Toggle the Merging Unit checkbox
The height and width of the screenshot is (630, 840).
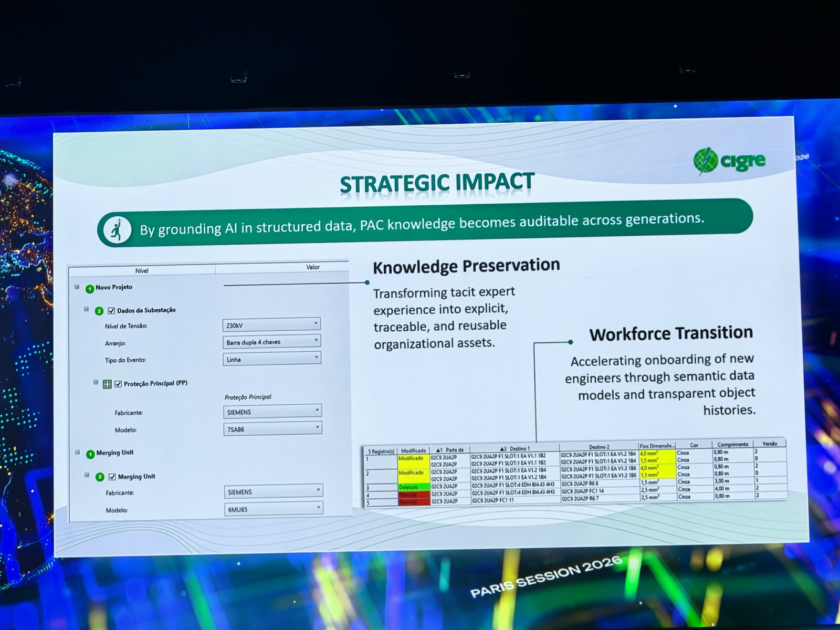(x=112, y=477)
